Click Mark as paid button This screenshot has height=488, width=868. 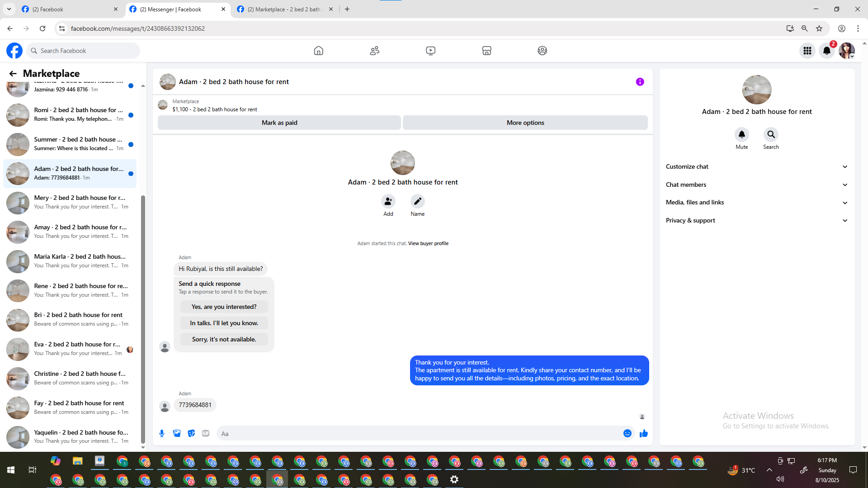(279, 123)
